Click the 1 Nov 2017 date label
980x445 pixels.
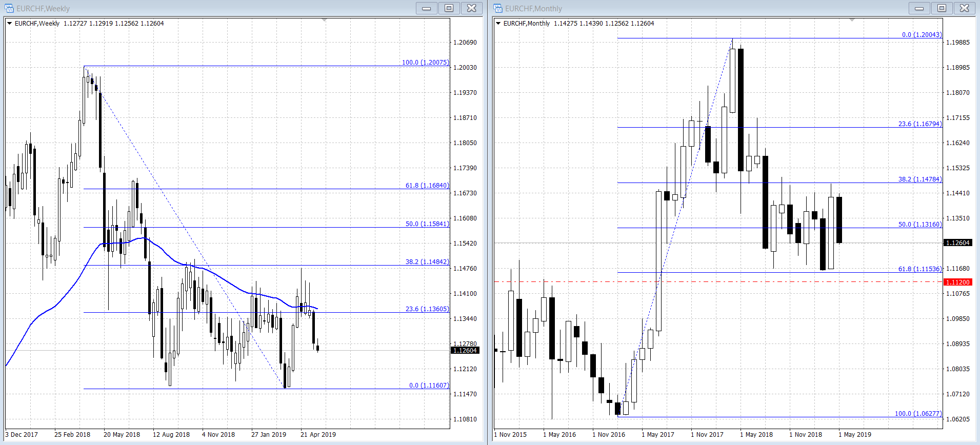tap(707, 434)
